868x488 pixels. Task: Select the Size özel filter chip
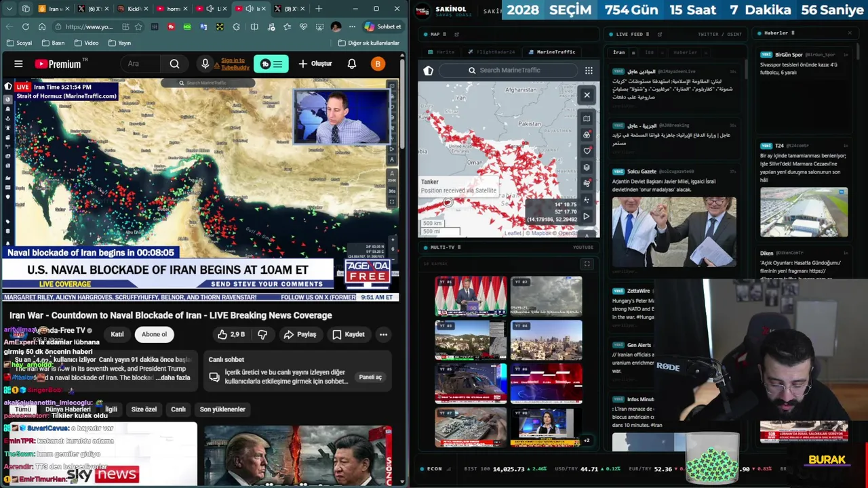coord(144,409)
